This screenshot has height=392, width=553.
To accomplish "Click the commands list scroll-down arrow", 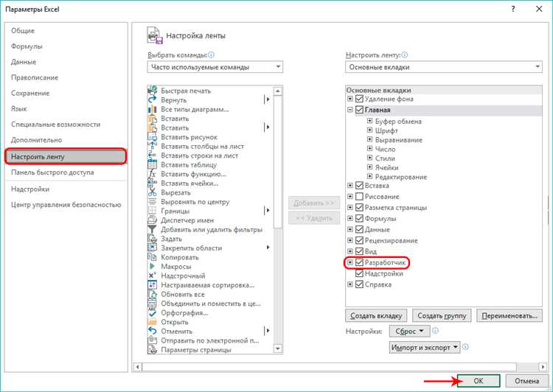I will pyautogui.click(x=278, y=349).
